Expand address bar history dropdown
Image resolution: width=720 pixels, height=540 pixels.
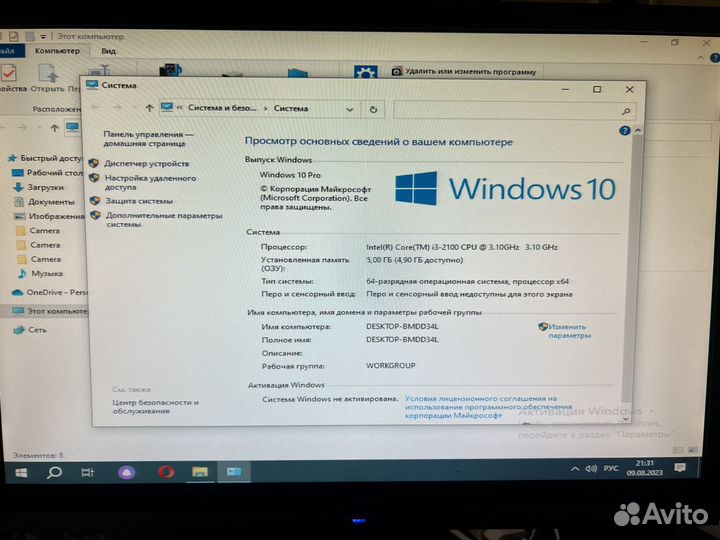pyautogui.click(x=349, y=109)
